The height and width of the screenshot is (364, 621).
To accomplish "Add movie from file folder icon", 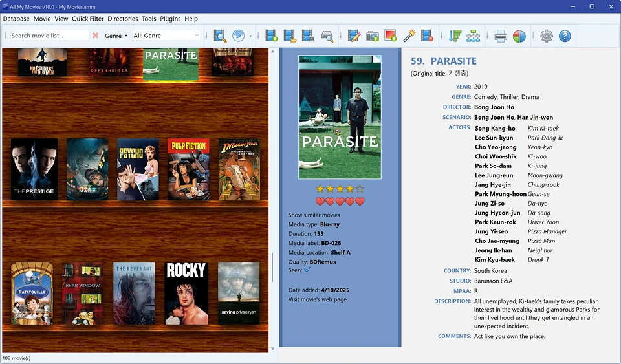I will click(290, 36).
